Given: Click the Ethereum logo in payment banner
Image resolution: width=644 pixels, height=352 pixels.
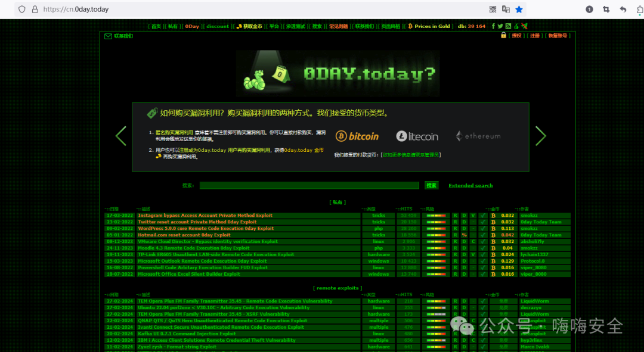Looking at the screenshot, I should point(478,136).
